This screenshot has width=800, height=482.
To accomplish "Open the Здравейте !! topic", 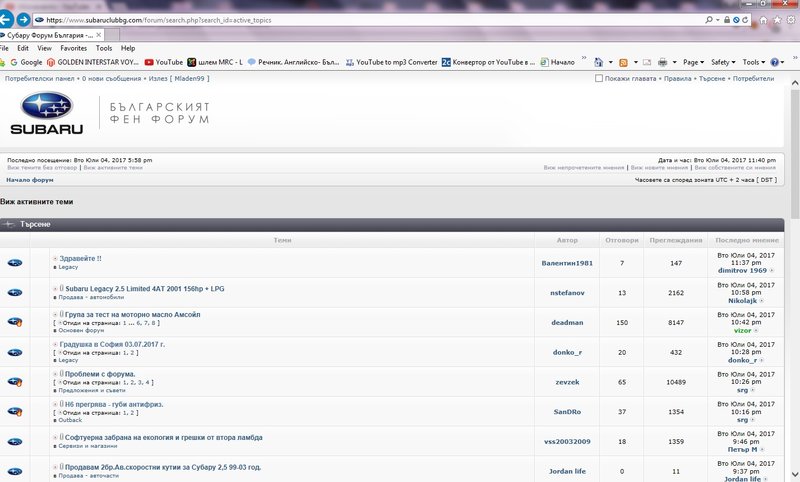I will [81, 259].
